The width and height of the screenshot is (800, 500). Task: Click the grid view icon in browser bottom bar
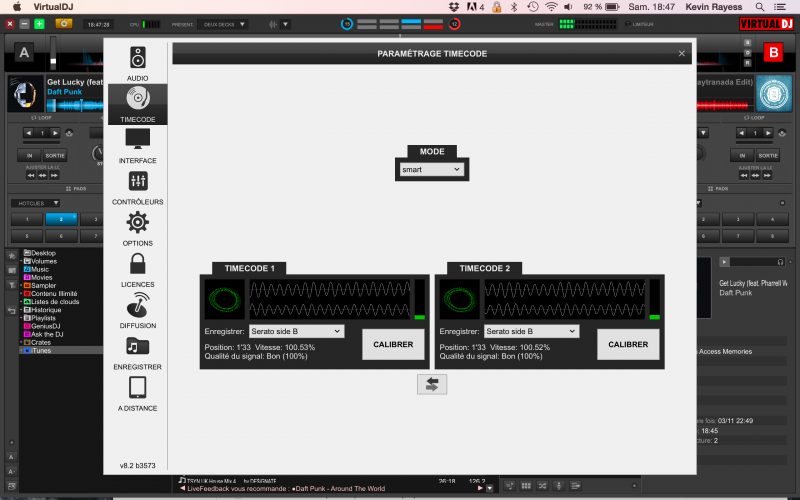[526, 486]
